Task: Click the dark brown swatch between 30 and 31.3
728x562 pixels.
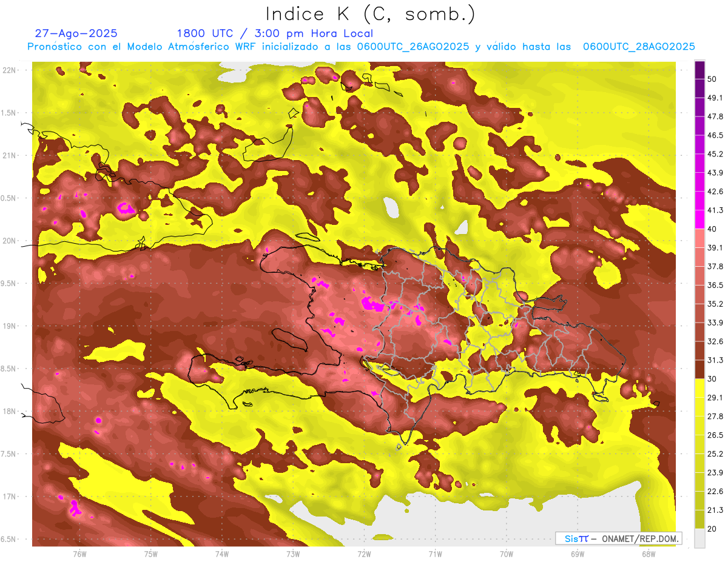Action: [x=699, y=370]
